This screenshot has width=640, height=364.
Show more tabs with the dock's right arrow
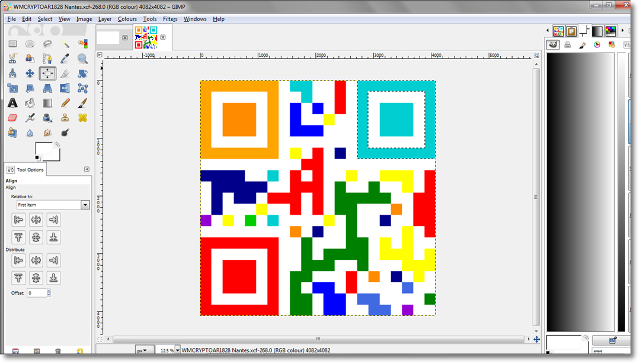tap(622, 31)
